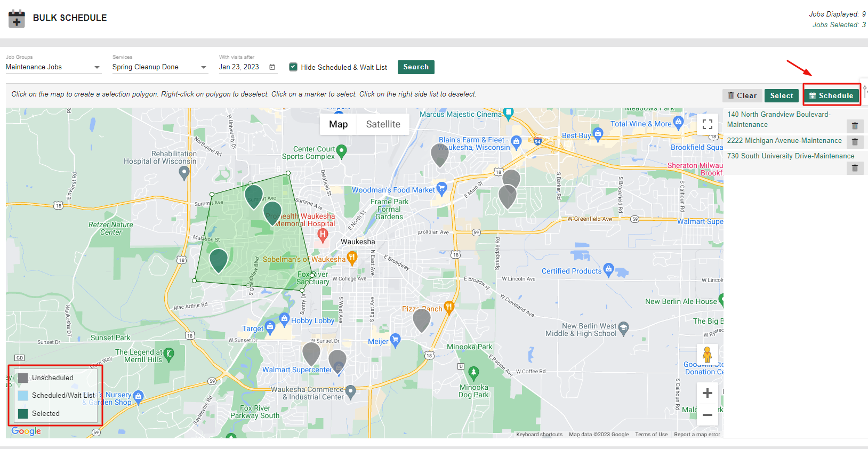Screen dimensions: 868x449
Task: Click the Google logo on the map
Action: click(x=26, y=431)
